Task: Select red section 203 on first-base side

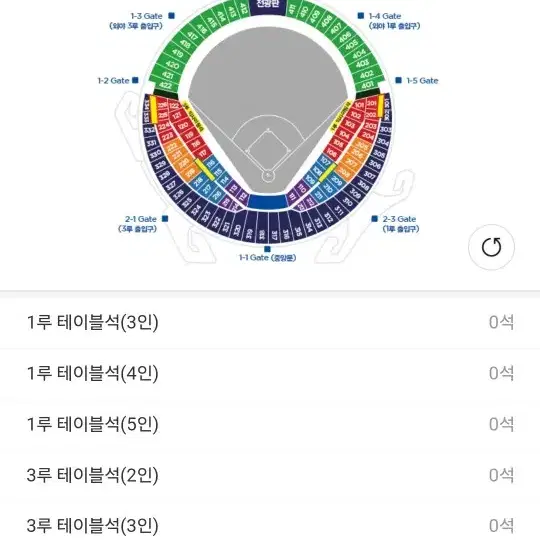Action: 371,126
